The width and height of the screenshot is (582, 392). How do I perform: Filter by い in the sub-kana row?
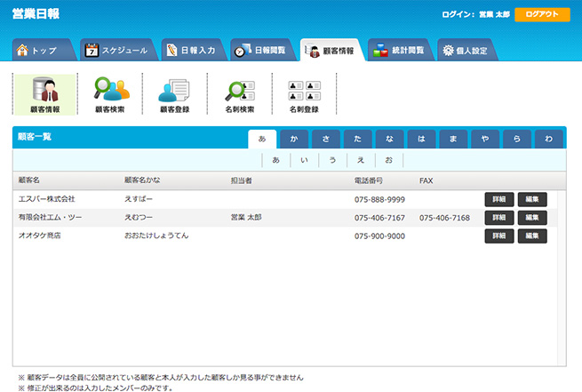305,160
